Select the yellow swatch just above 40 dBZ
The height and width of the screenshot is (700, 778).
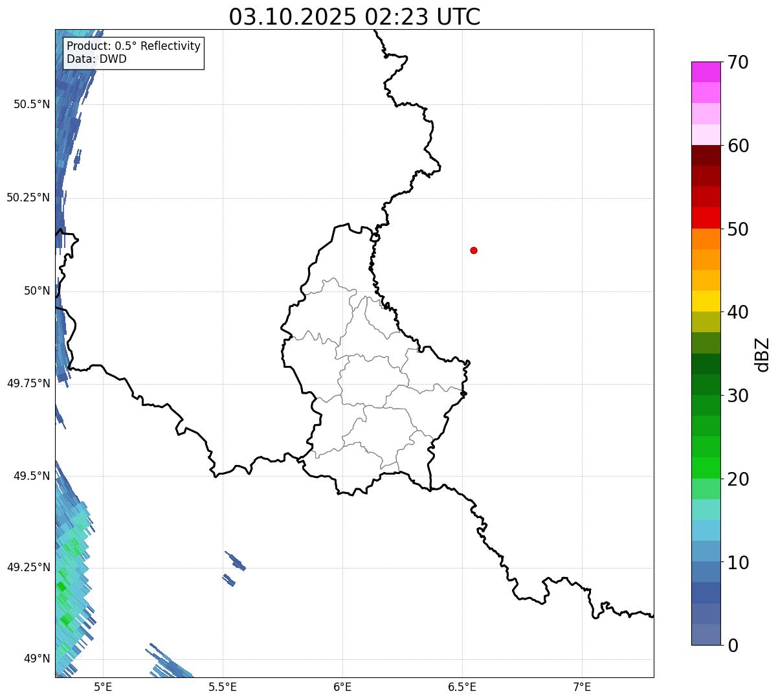[706, 301]
